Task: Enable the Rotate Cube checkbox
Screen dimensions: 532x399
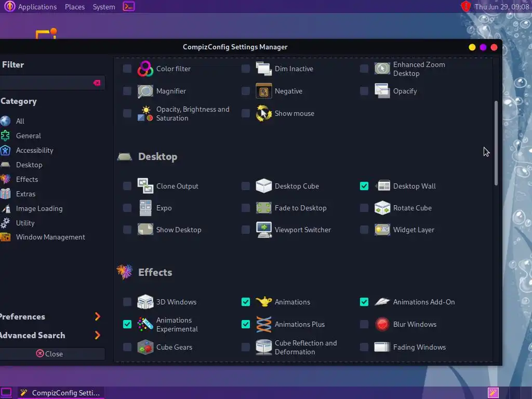Action: click(364, 208)
